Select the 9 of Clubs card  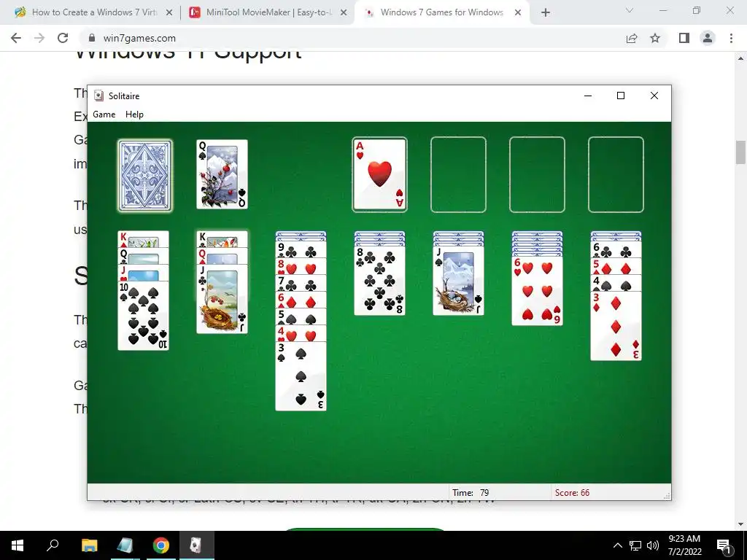pos(301,249)
